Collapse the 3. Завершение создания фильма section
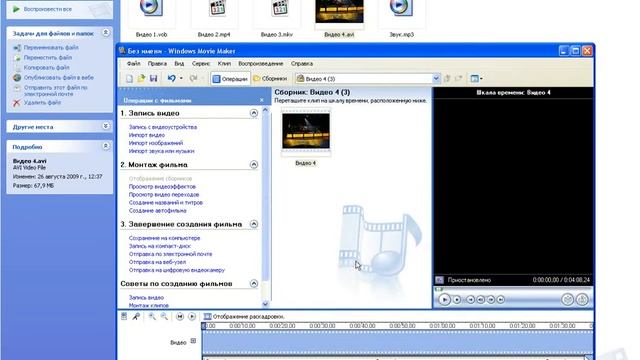Image resolution: width=640 pixels, height=360 pixels. pos(254,224)
